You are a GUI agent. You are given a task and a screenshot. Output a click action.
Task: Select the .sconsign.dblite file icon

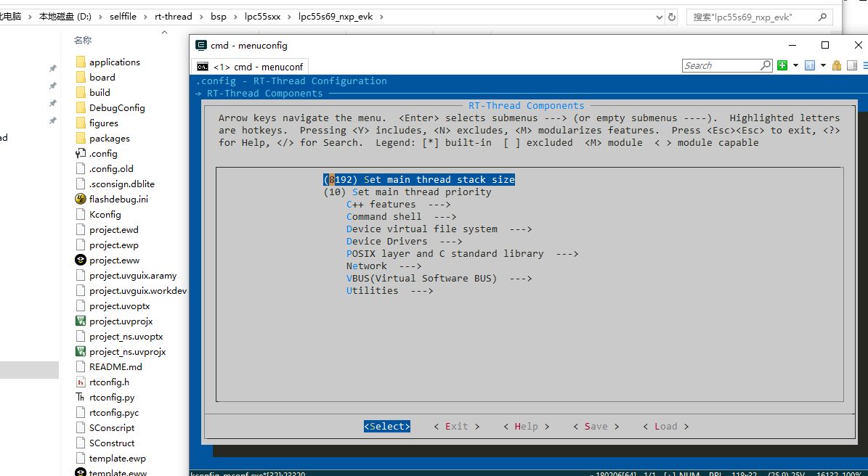(x=81, y=184)
